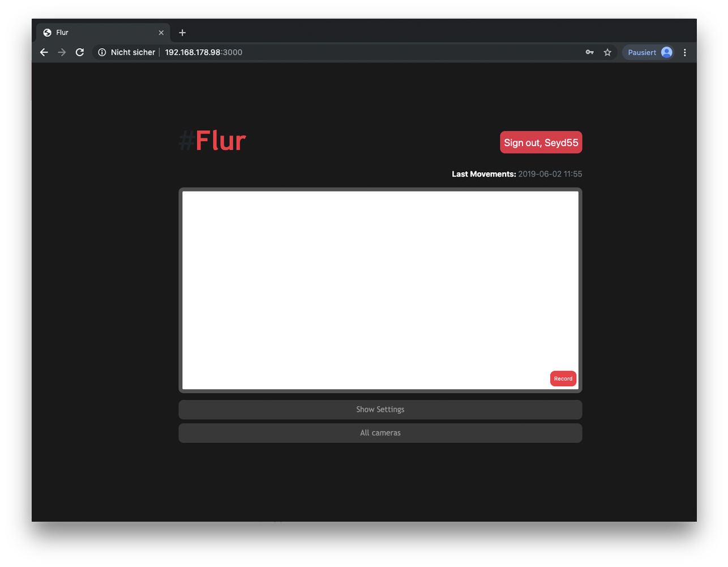This screenshot has width=728, height=567.
Task: Focus the address bar showing 192.168.178.98:3000
Action: pyautogui.click(x=340, y=52)
